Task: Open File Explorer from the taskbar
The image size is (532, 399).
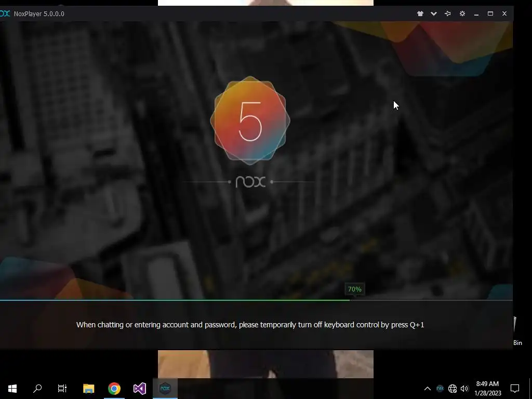Action: tap(88, 389)
